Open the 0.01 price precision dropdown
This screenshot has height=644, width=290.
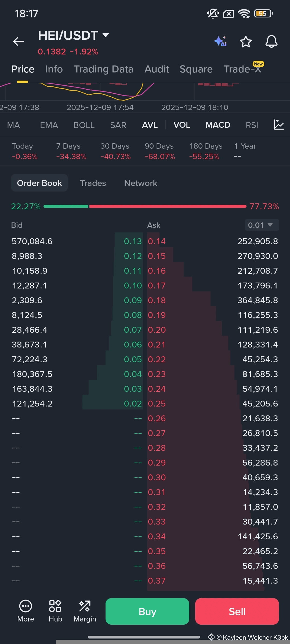[262, 225]
